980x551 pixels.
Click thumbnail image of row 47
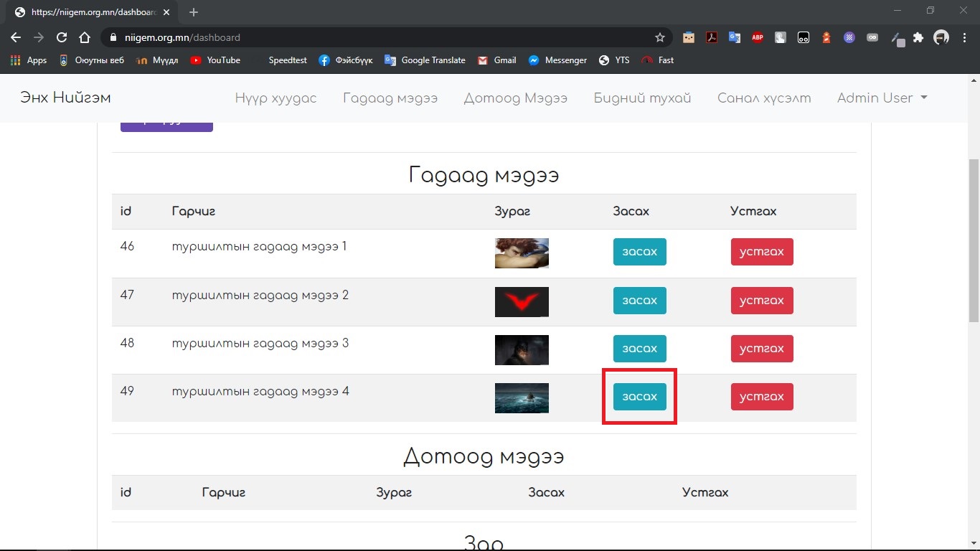pyautogui.click(x=522, y=301)
